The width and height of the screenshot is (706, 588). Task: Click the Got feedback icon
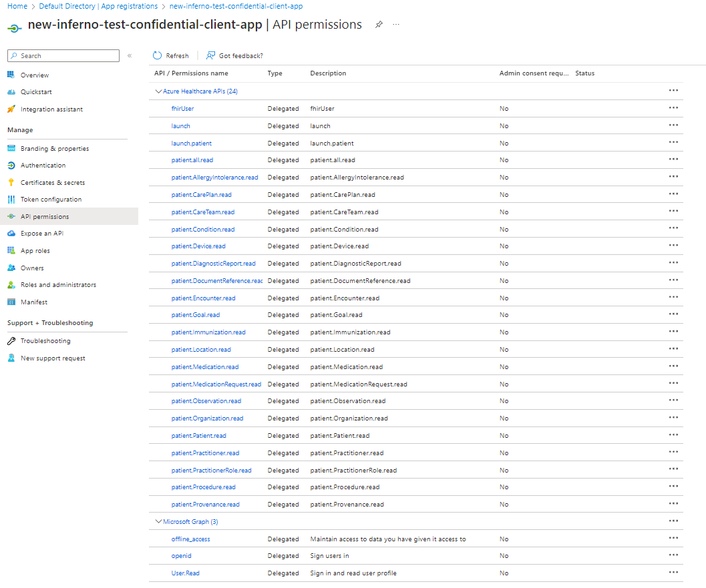pos(210,55)
